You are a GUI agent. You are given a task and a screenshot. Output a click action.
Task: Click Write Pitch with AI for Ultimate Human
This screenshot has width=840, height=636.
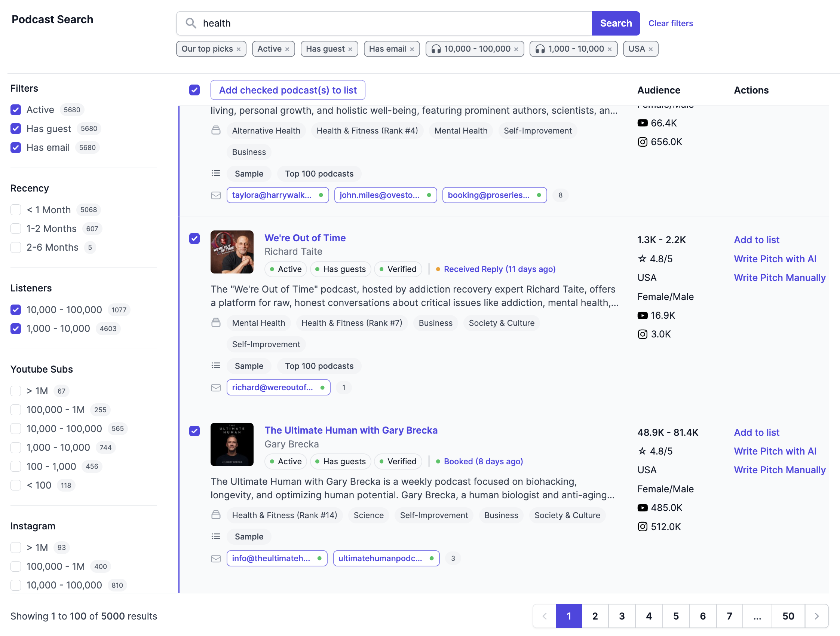coord(775,451)
